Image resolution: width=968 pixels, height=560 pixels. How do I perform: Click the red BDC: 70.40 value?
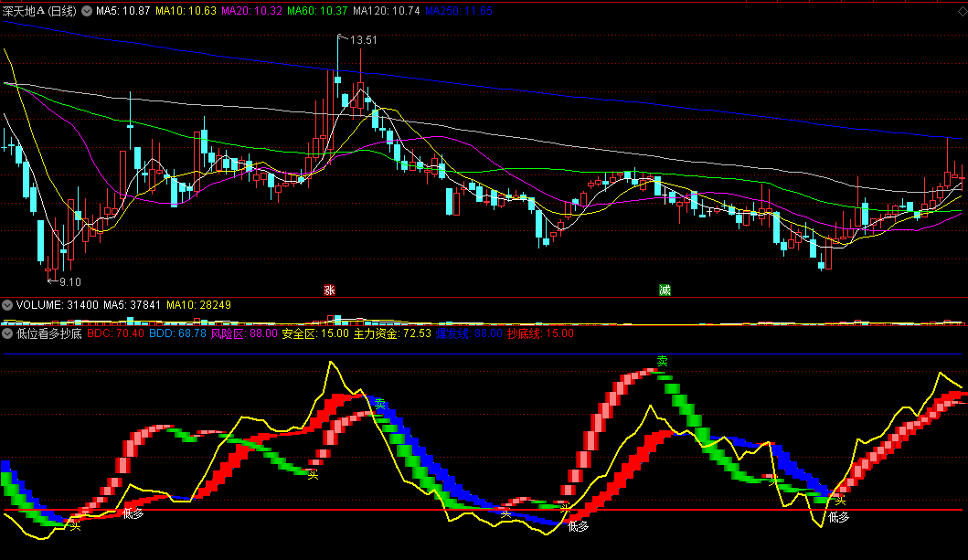click(115, 333)
